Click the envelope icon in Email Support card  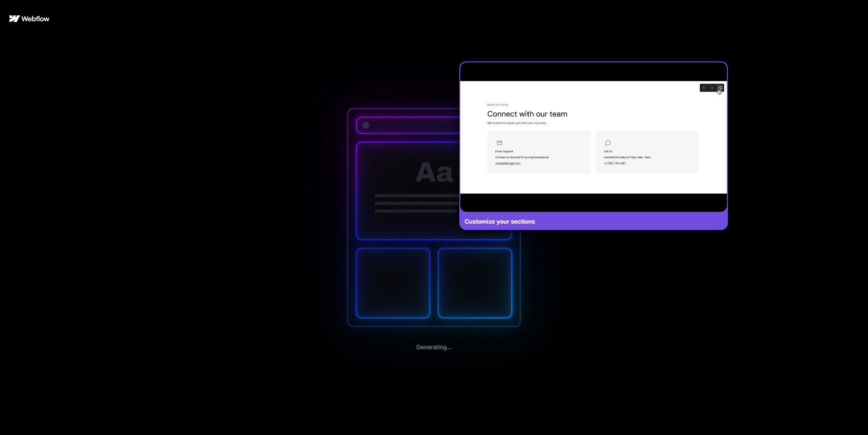(x=500, y=143)
